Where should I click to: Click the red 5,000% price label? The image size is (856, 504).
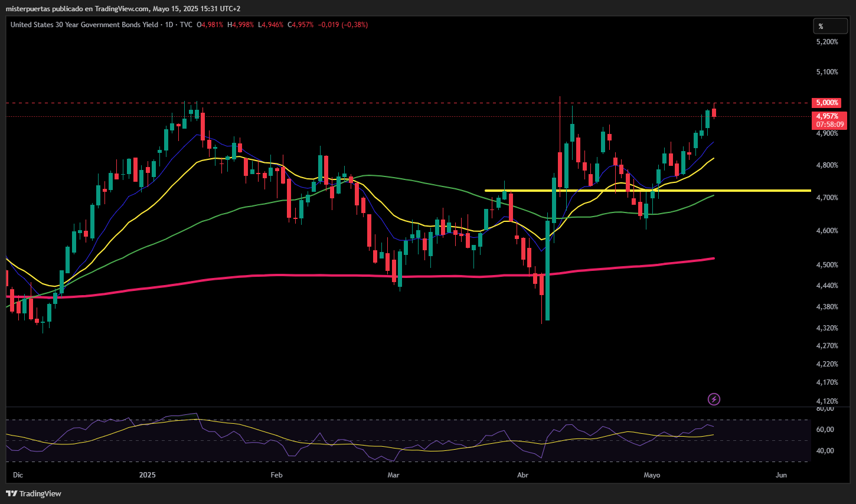(x=828, y=103)
